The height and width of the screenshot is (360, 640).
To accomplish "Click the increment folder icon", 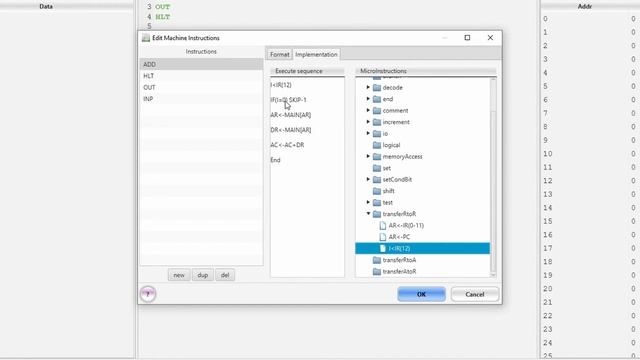I will pyautogui.click(x=377, y=122).
